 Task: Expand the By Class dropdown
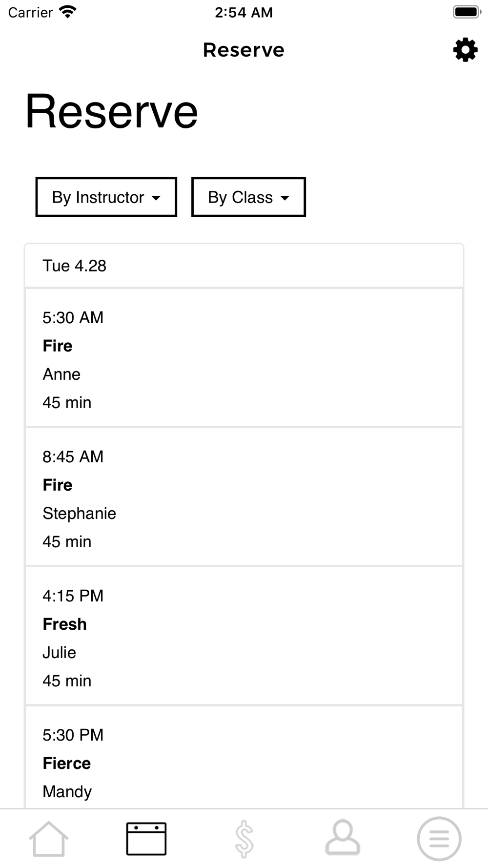[249, 197]
